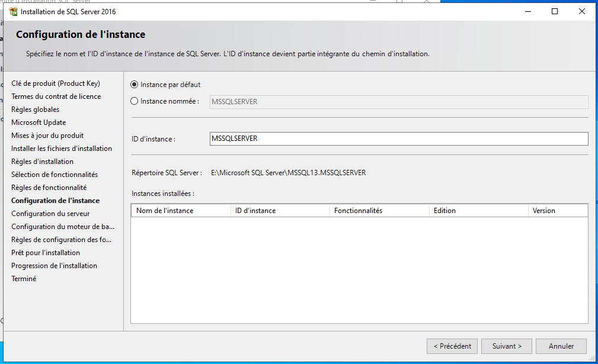Viewport: 598px width, 364px height.
Task: Select 'Règles de fonctionnalité' step
Action: pos(49,188)
